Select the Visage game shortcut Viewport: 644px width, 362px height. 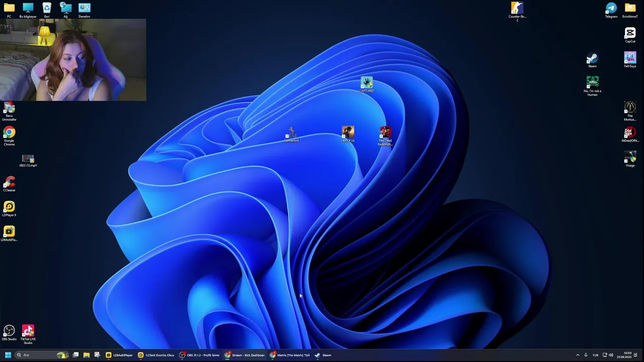coord(630,160)
